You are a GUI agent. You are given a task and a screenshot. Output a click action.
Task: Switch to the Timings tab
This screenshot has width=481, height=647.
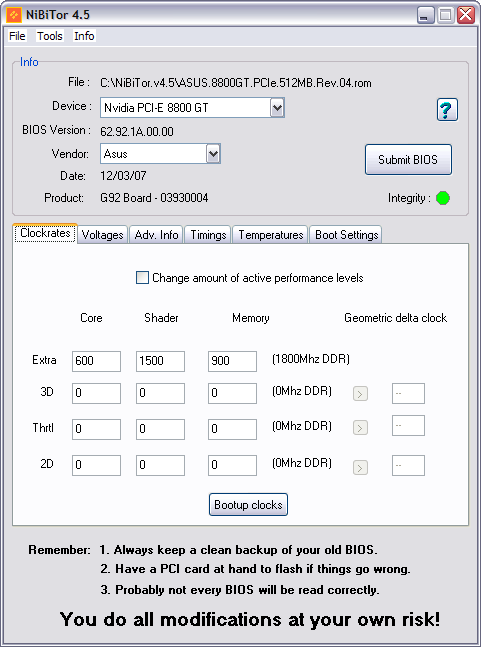208,235
